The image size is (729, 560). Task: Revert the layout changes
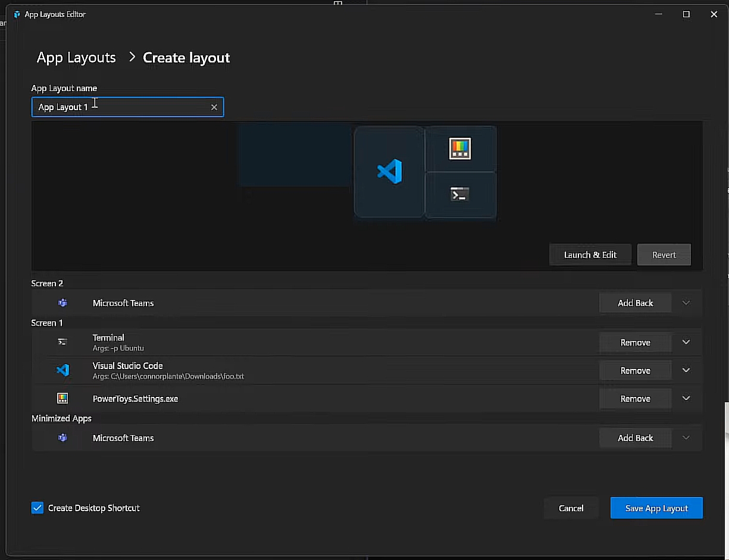(x=664, y=255)
